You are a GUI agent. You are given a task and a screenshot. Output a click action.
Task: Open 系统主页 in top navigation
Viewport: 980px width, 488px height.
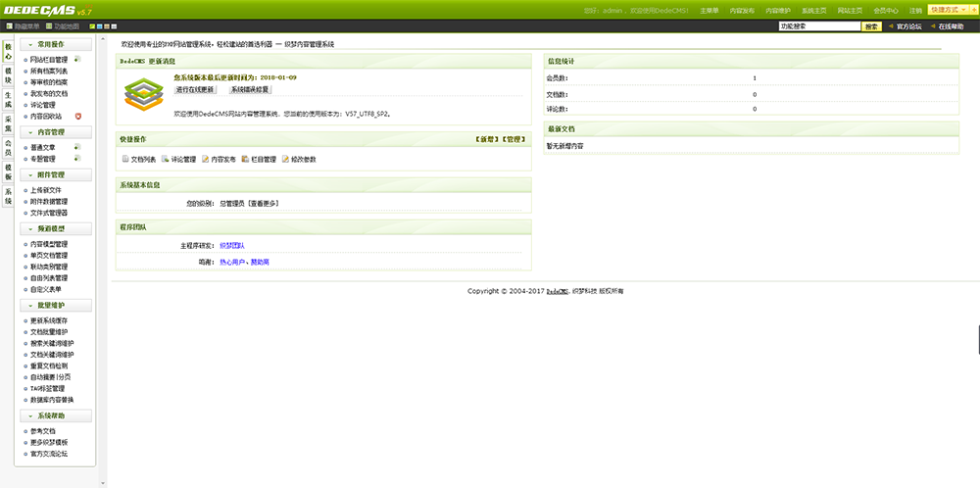[813, 10]
